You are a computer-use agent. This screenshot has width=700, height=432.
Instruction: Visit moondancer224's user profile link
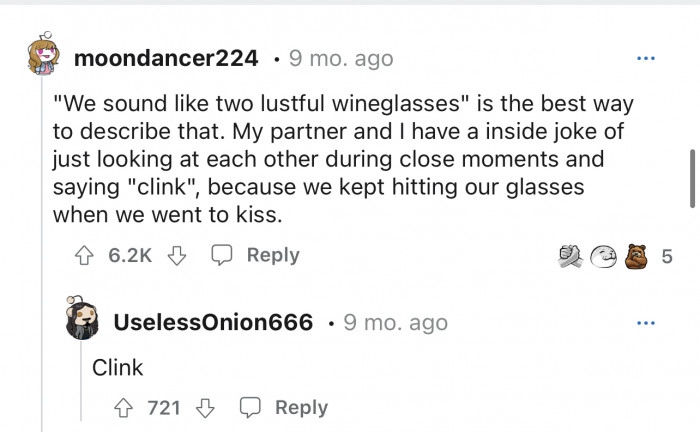166,59
